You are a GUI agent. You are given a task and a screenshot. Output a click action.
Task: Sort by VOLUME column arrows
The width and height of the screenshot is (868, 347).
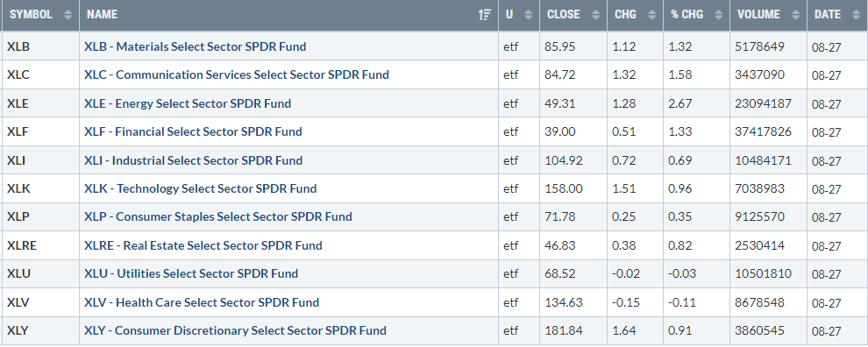point(795,15)
